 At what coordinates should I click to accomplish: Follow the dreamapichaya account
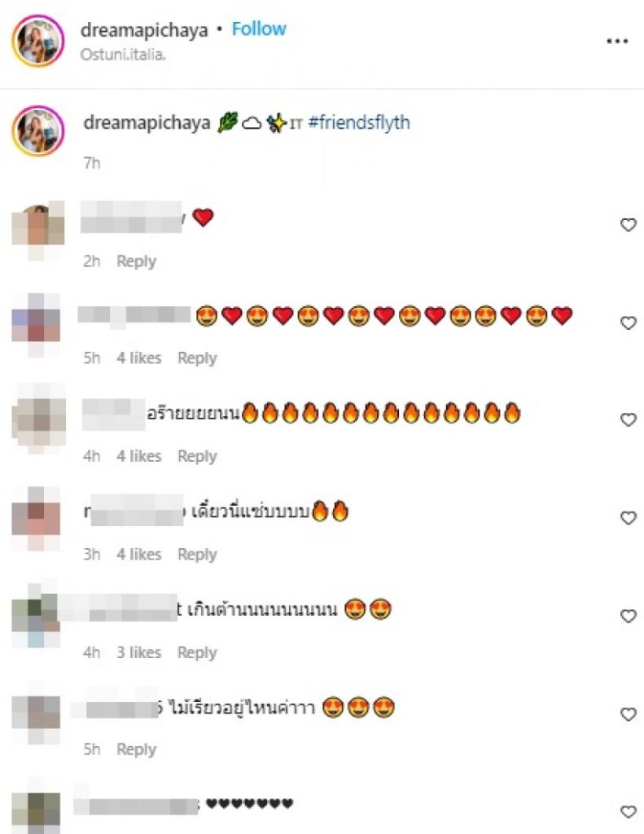(x=258, y=29)
